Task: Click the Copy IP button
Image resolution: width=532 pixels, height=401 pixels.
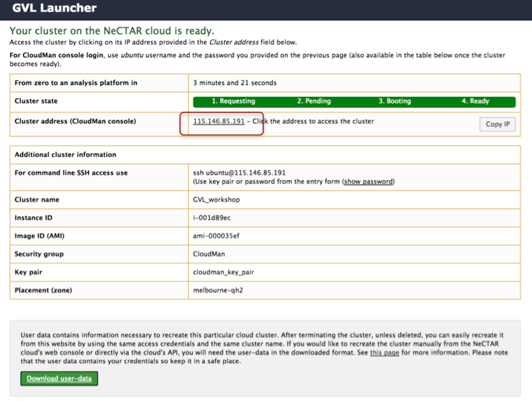Action: point(497,124)
